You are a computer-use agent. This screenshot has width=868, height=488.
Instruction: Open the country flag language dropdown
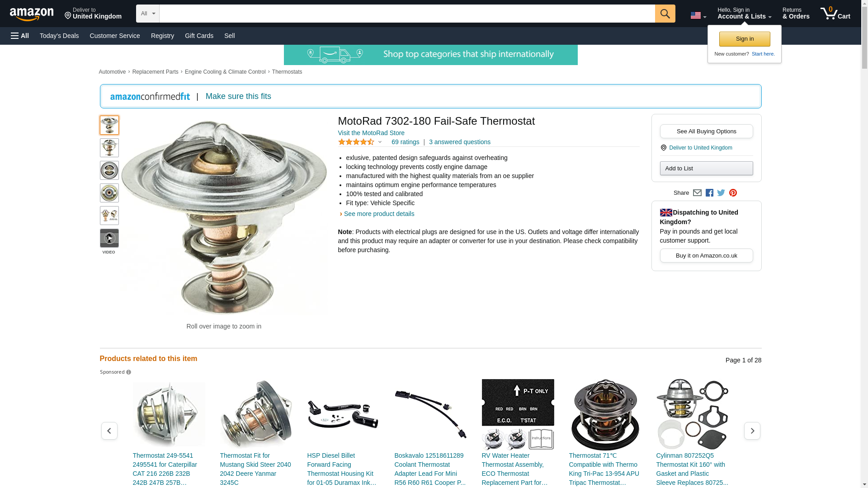[698, 15]
